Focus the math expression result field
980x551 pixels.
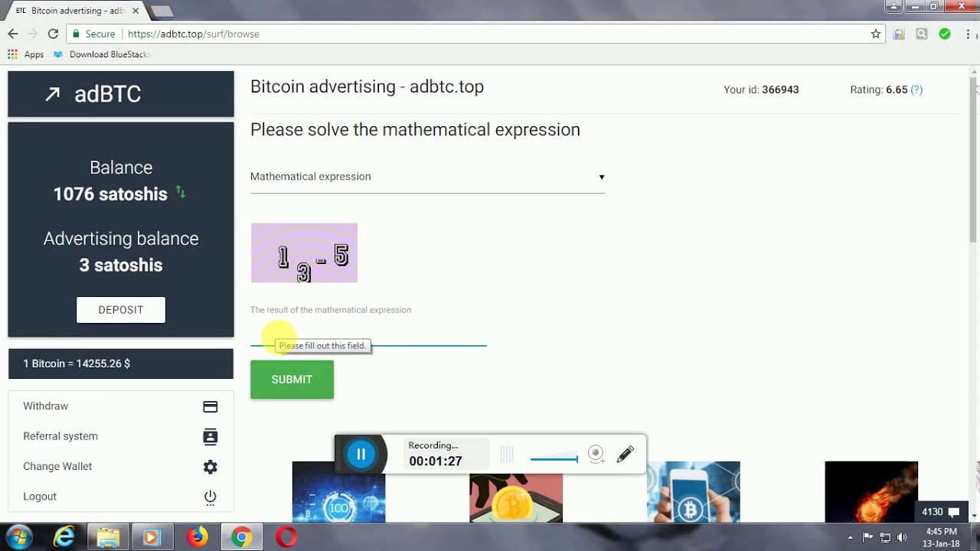[368, 334]
